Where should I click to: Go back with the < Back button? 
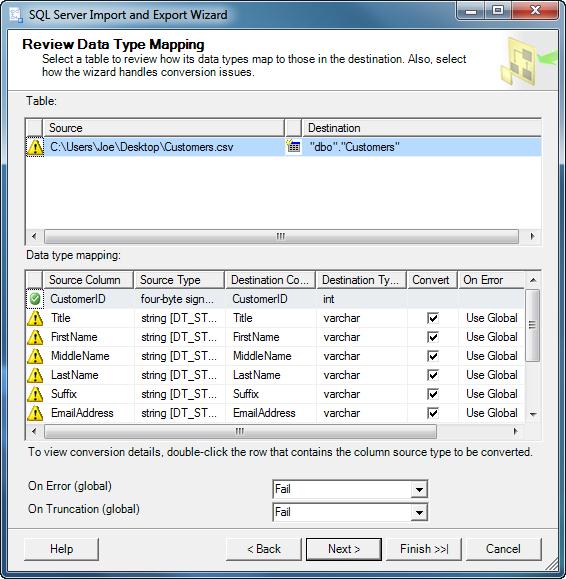click(x=264, y=549)
